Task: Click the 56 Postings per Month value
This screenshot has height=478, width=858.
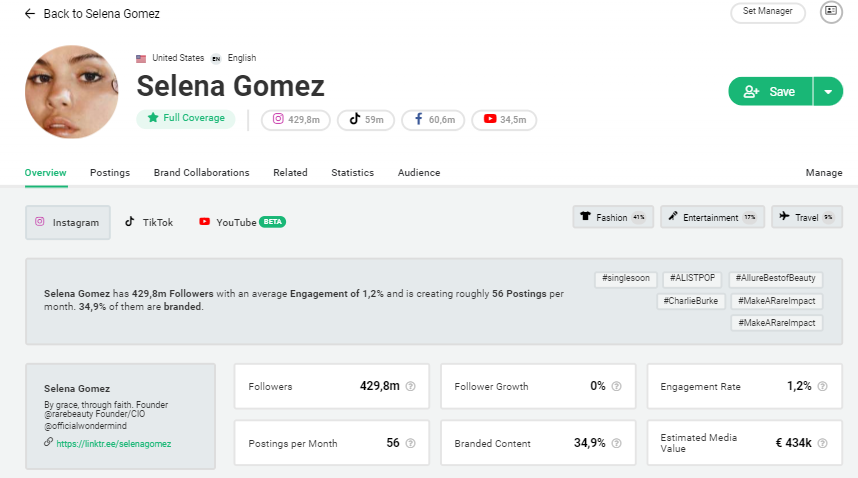Action: tap(393, 443)
